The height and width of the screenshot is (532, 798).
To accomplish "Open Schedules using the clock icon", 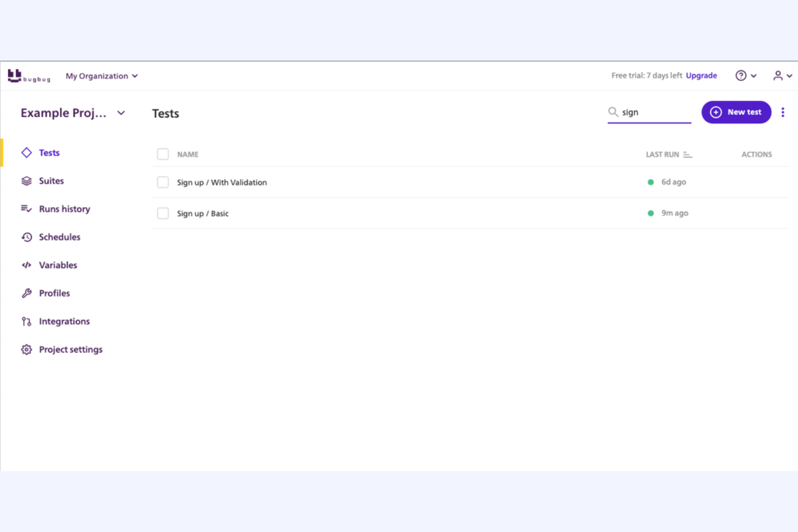I will pyautogui.click(x=26, y=237).
